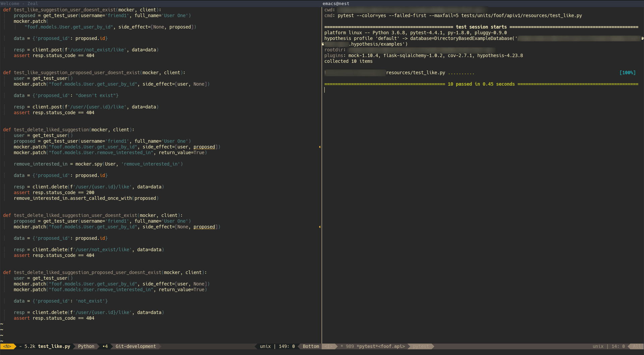Image resolution: width=644 pixels, height=355 pixels.
Task: Click test_like.py buffer name in mode line
Action: (x=54, y=346)
